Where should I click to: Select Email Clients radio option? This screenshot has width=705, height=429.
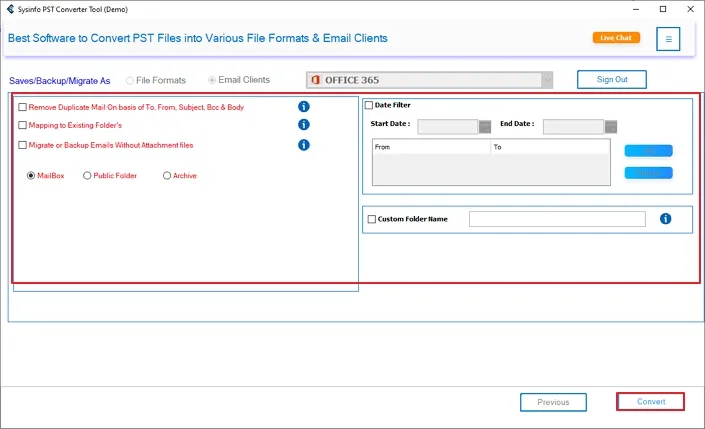[212, 80]
